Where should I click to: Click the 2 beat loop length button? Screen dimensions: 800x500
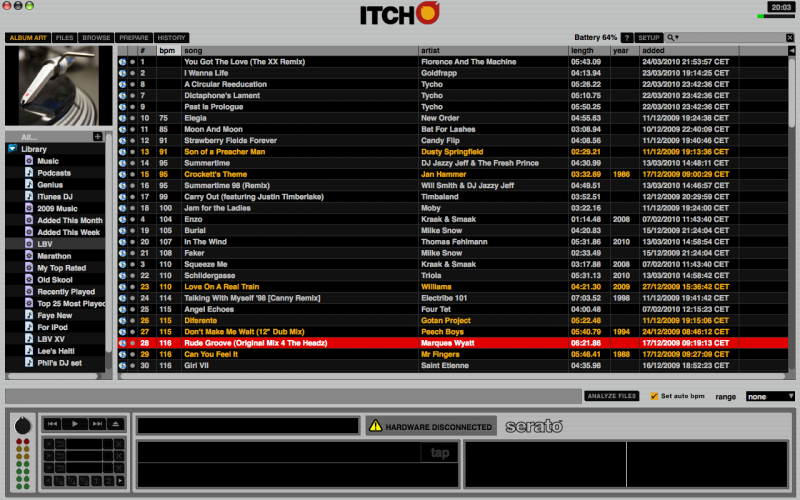point(109,481)
